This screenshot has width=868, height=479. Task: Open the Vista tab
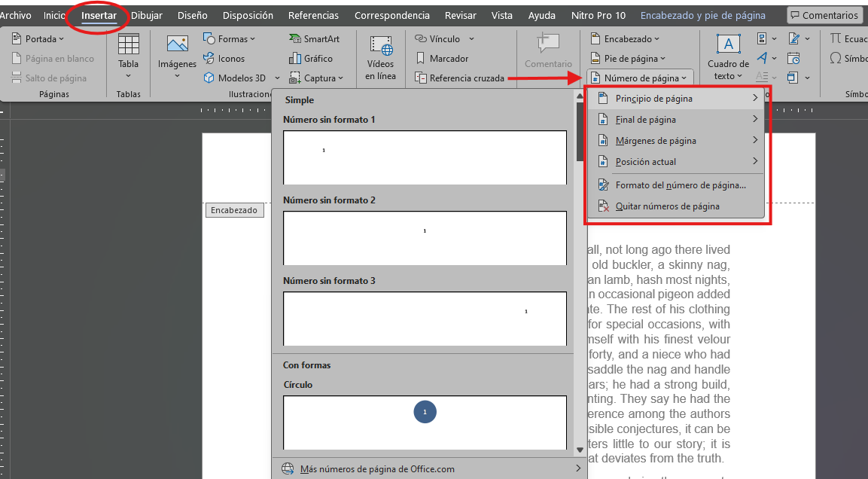(x=501, y=16)
